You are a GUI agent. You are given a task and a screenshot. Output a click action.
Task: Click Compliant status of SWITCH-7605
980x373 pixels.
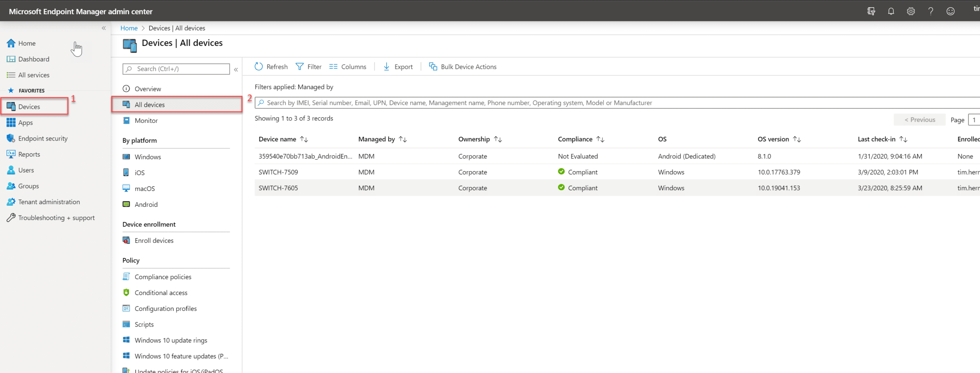tap(578, 188)
